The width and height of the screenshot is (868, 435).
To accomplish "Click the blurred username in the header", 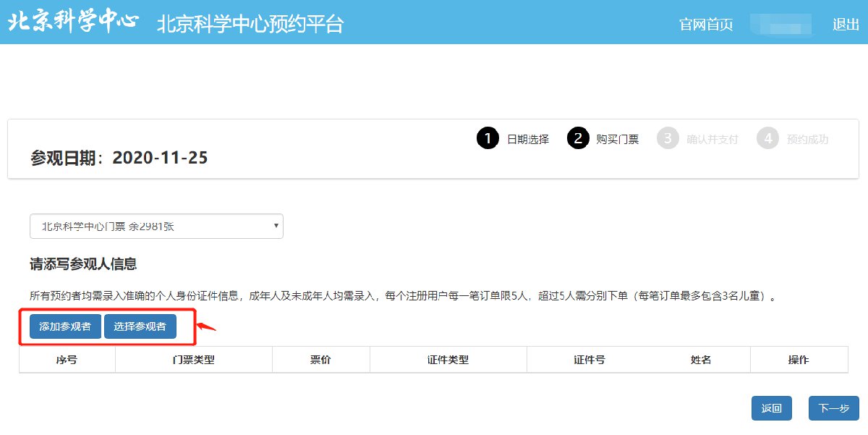I will (x=781, y=25).
